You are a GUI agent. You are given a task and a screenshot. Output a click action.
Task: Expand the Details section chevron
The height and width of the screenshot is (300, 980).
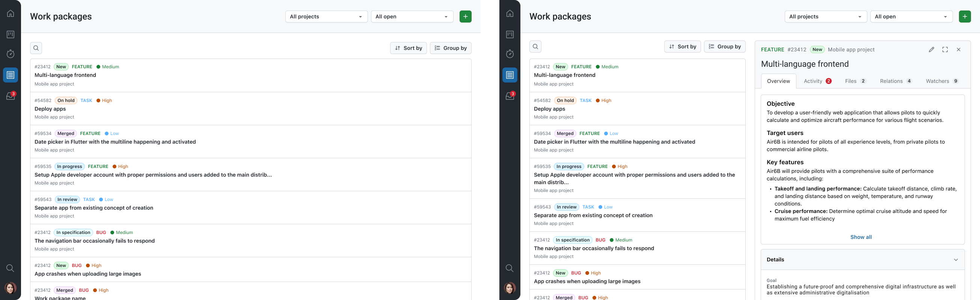point(956,260)
